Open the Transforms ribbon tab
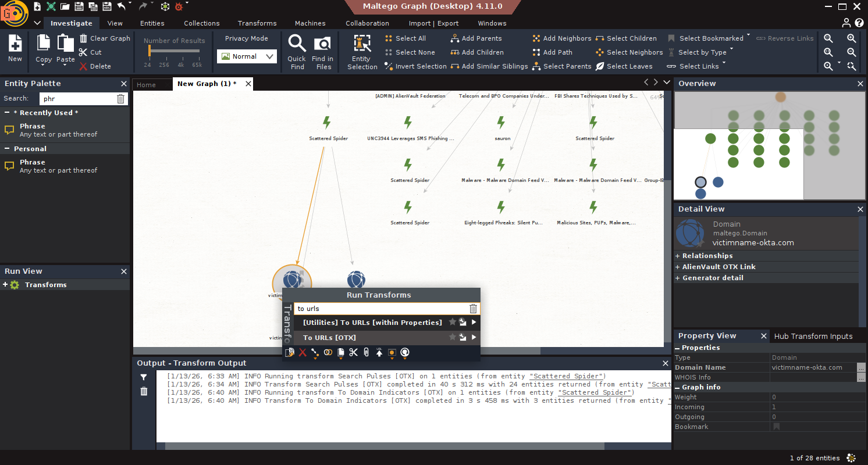Image resolution: width=868 pixels, height=465 pixels. coord(257,23)
